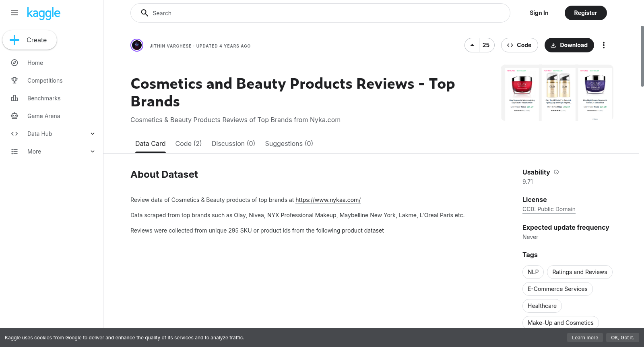
Task: Expand the Data Hub section chevron
Action: pos(93,134)
